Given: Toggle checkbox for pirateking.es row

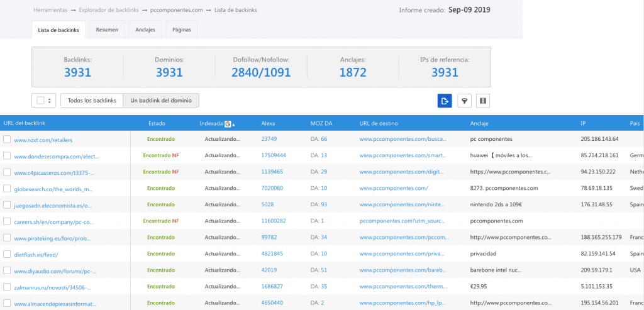Looking at the screenshot, I should point(6,237).
